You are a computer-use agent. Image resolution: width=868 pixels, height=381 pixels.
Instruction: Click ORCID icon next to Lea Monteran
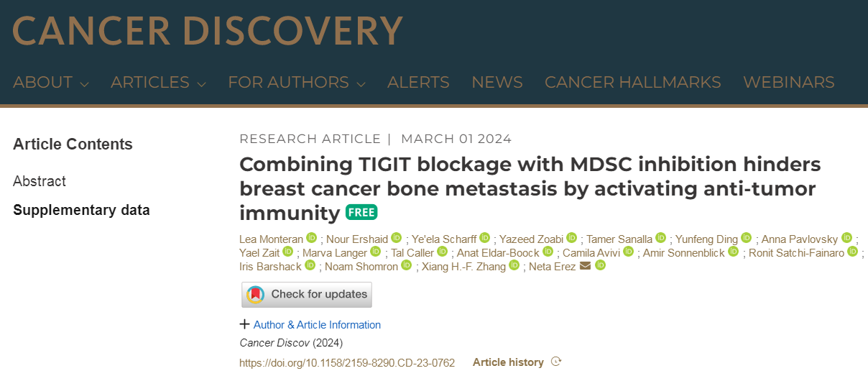311,238
